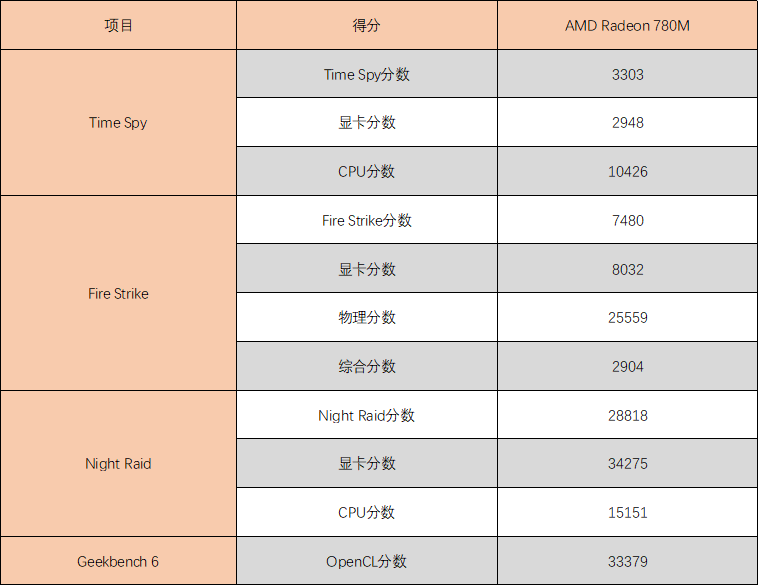Click the value 7480
The height and width of the screenshot is (586, 759).
tap(627, 220)
